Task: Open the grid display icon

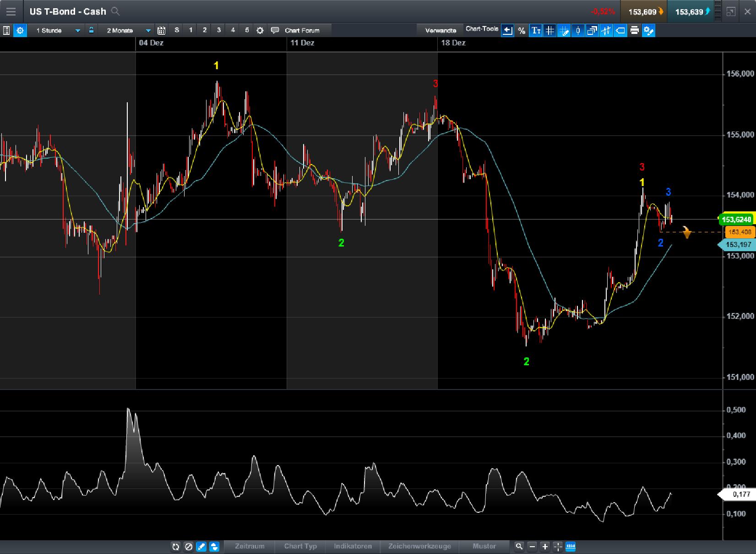Action: point(549,31)
